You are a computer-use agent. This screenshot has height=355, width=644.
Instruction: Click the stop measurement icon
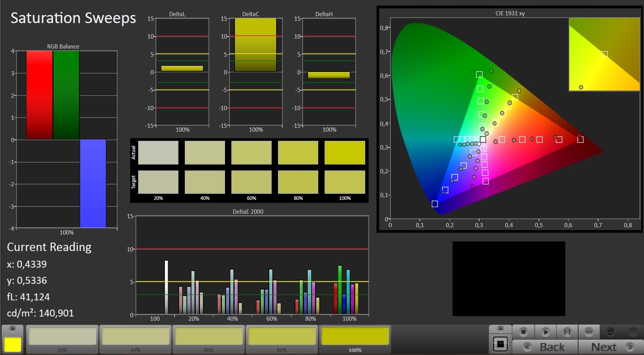pyautogui.click(x=523, y=332)
